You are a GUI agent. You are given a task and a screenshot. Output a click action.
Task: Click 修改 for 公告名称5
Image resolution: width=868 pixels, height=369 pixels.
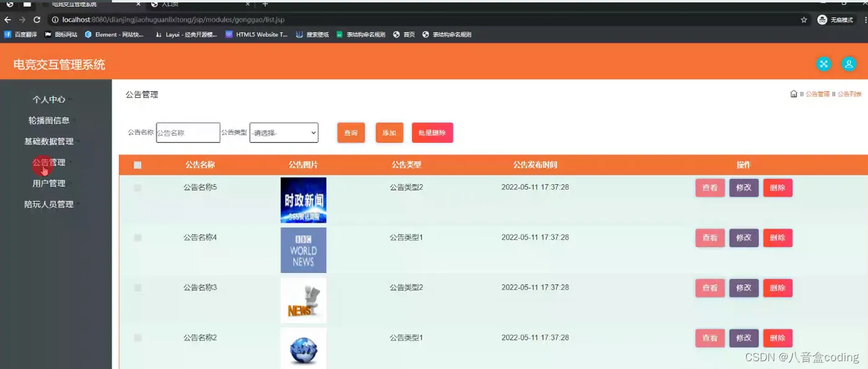pos(744,188)
